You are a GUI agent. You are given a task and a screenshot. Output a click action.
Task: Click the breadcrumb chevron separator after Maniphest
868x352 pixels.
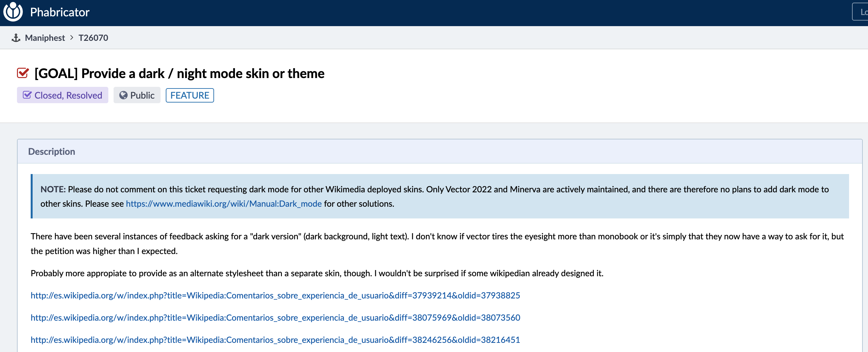[x=72, y=38]
